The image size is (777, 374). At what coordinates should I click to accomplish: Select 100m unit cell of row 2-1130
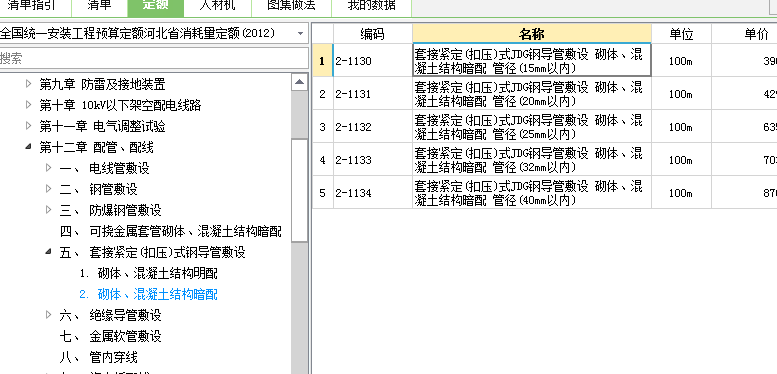click(x=681, y=60)
